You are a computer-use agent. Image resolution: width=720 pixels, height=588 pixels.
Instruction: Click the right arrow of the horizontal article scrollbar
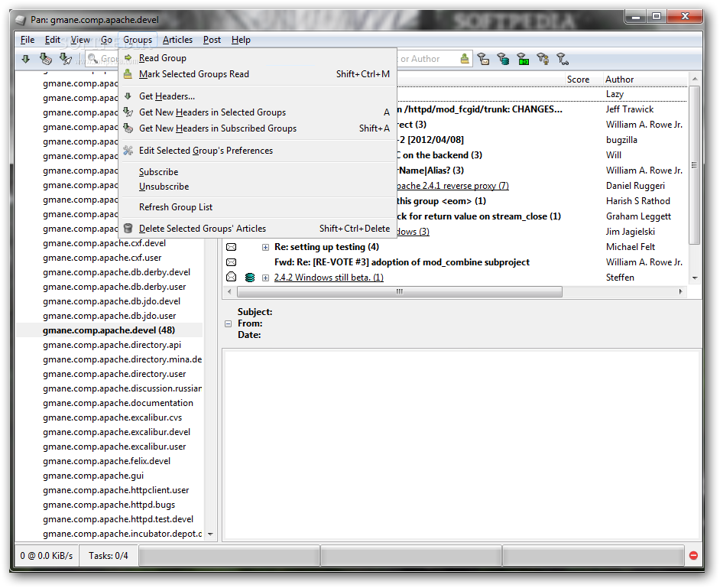coord(680,291)
